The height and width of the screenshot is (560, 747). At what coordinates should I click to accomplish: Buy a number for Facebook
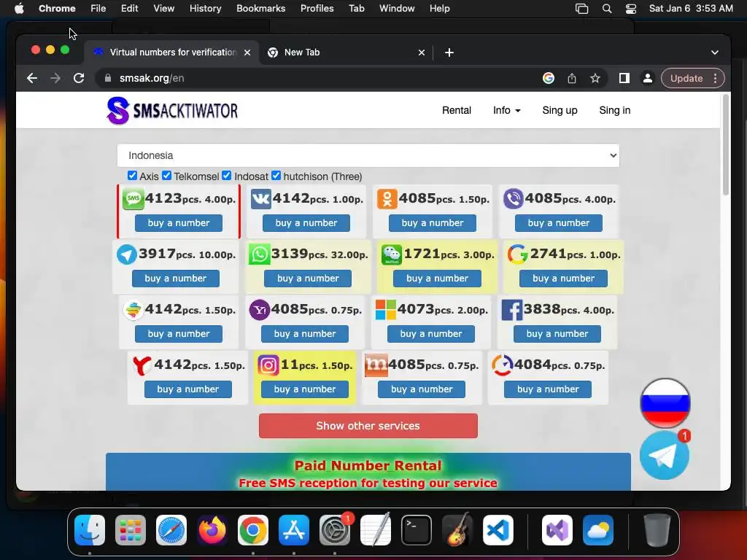[557, 334]
